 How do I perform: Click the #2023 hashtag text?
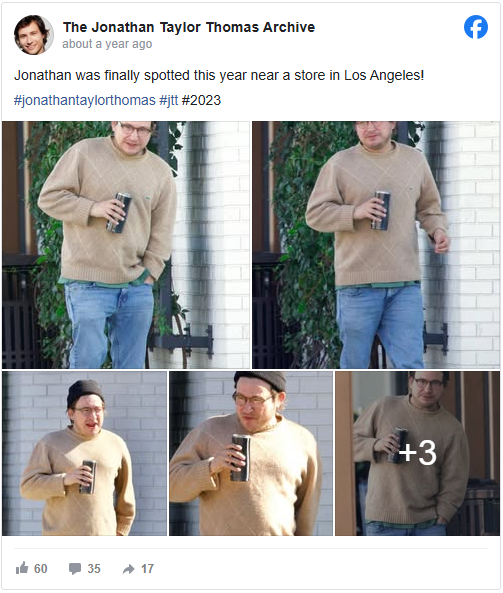click(x=201, y=100)
